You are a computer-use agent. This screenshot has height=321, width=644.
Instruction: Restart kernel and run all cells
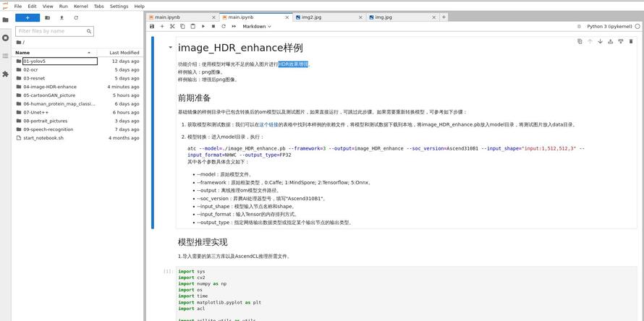click(234, 27)
